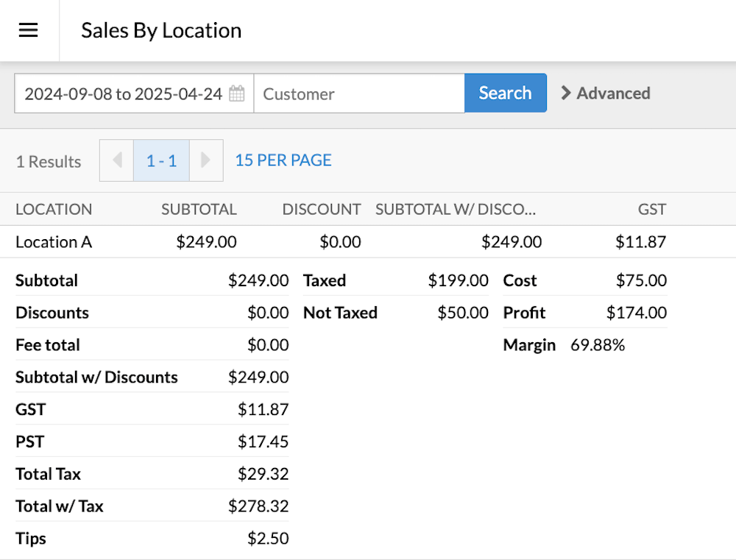Image resolution: width=736 pixels, height=560 pixels.
Task: Select the PST value $17.45
Action: (263, 442)
